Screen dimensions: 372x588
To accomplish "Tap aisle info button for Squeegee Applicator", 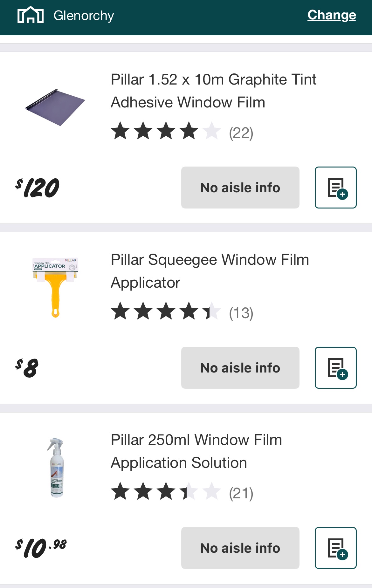I will pyautogui.click(x=240, y=368).
